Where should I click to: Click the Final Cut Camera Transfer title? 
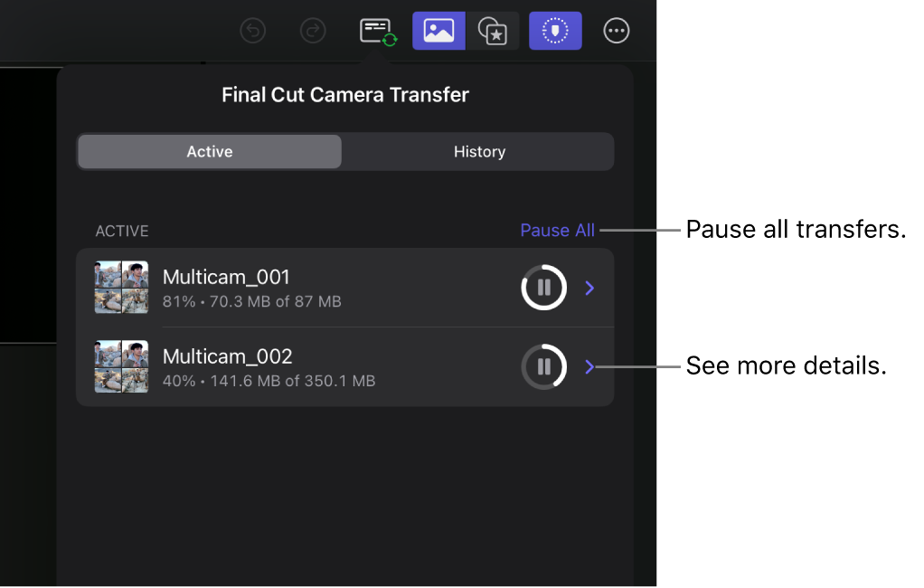click(344, 94)
